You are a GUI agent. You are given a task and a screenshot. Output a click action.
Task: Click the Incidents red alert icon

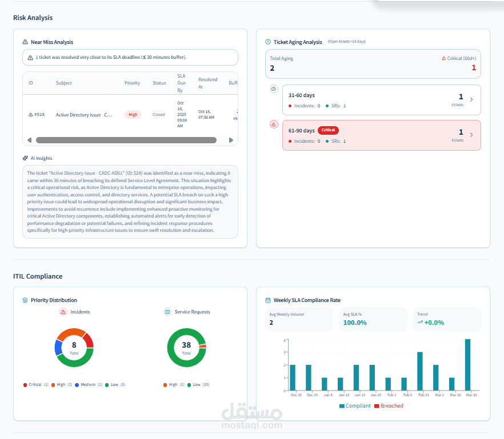[x=63, y=312]
